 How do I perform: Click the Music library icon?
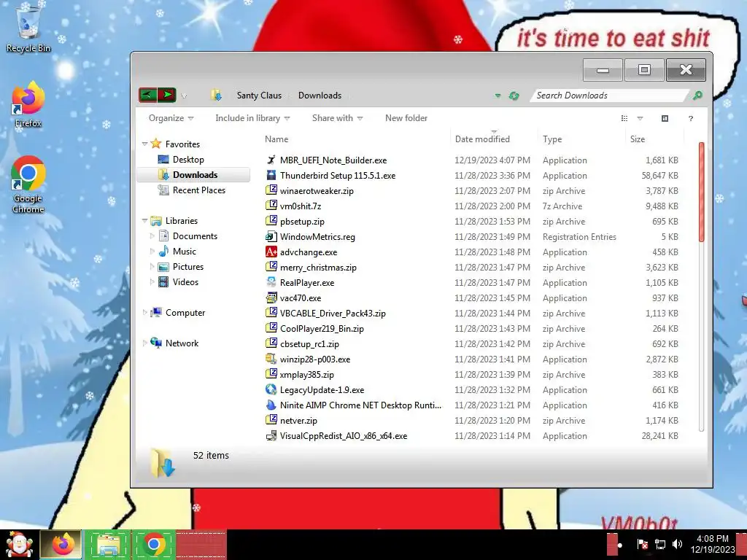click(163, 251)
